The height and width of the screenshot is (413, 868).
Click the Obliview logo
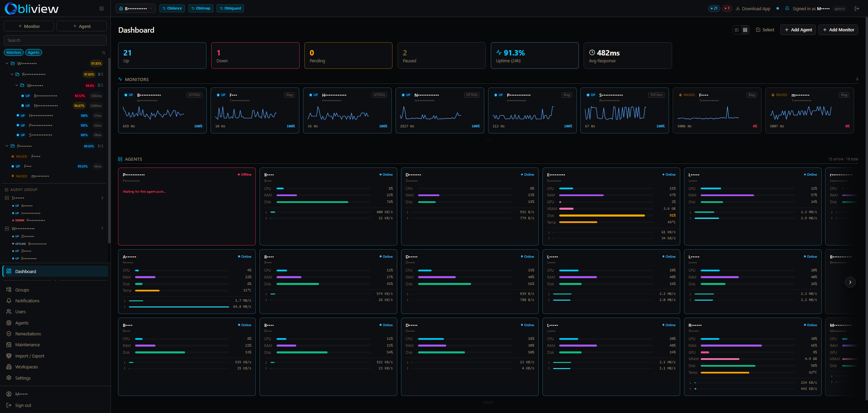(x=31, y=9)
